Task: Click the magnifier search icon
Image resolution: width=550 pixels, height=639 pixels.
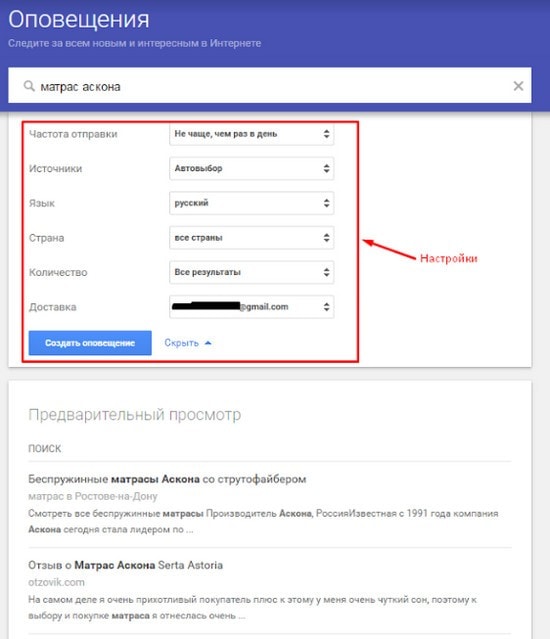Action: [29, 86]
